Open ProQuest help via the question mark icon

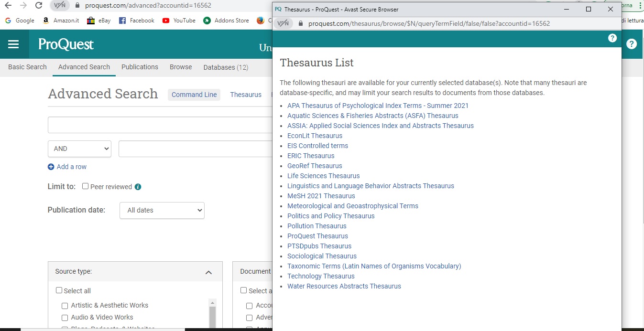632,43
